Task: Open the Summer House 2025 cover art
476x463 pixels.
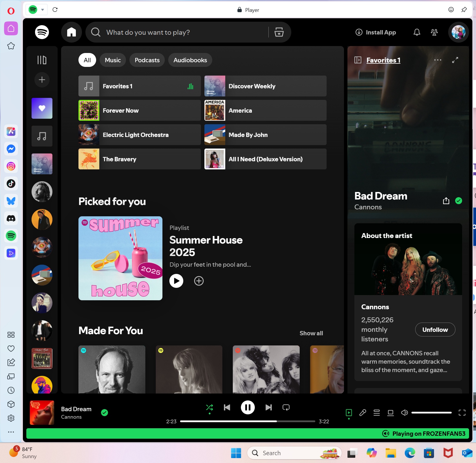Action: (x=120, y=258)
